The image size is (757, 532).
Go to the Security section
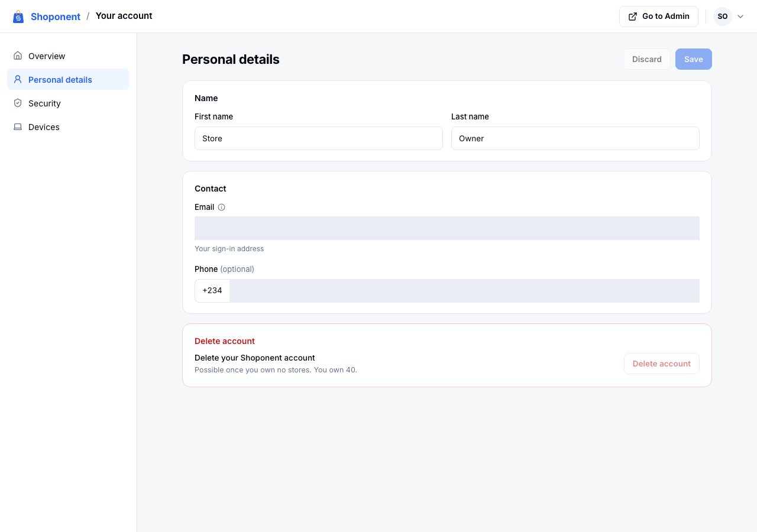68,103
